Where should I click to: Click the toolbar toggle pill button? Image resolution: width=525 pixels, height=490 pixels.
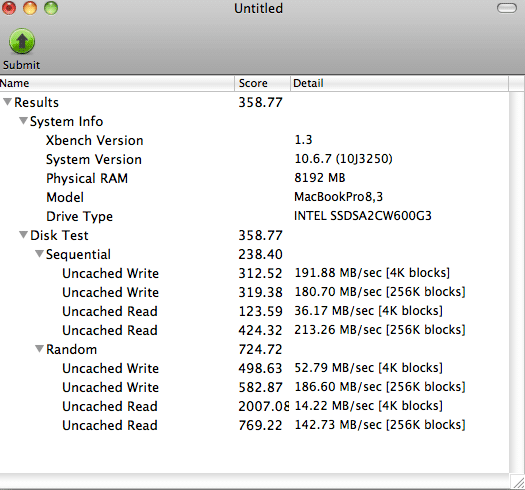click(x=507, y=8)
